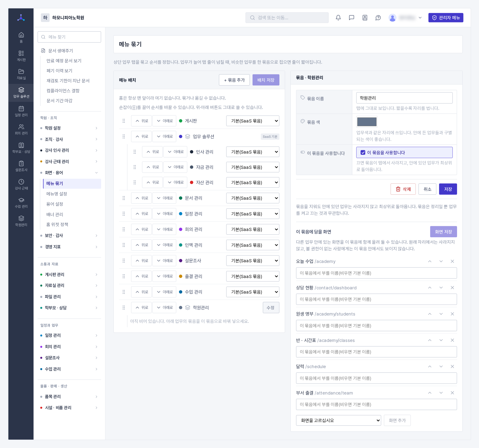Expand the 학원 설정 menu section
This screenshot has height=448, width=479.
click(x=69, y=128)
